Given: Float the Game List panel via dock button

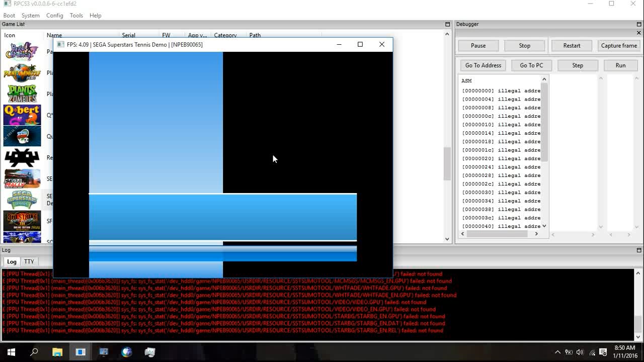Looking at the screenshot, I should coord(447,24).
